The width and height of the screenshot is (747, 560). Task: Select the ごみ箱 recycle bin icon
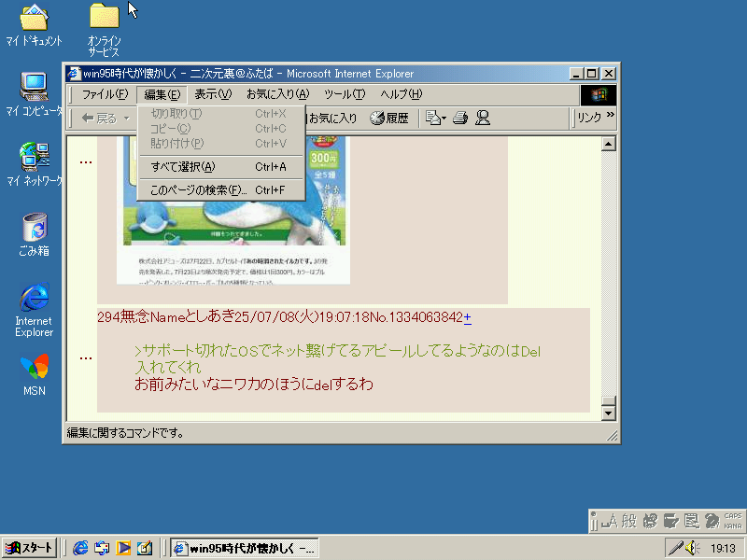click(x=34, y=234)
